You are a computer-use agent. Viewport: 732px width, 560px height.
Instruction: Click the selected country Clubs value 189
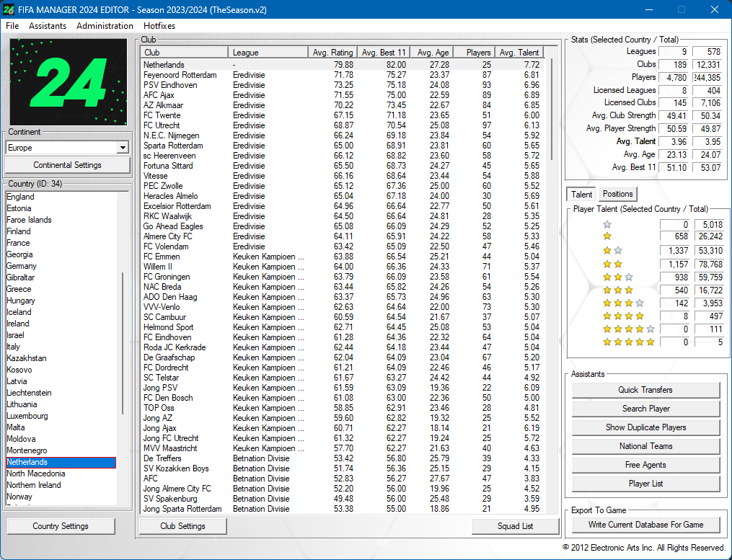tap(674, 64)
